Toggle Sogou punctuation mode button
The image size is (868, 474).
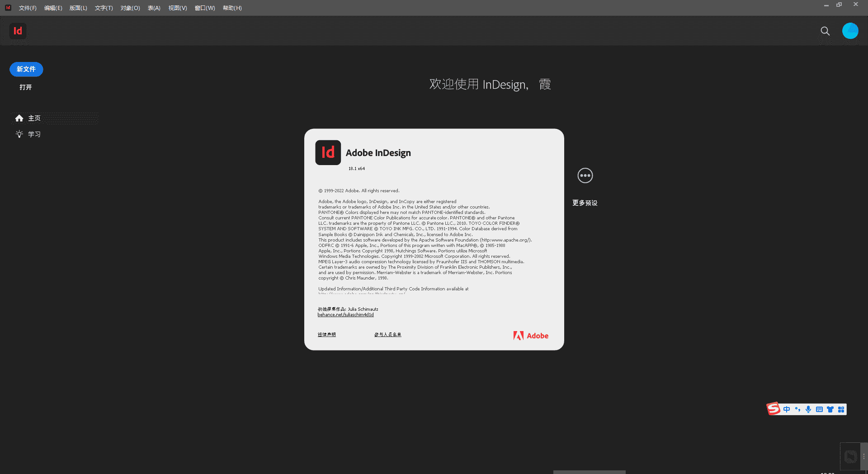797,409
